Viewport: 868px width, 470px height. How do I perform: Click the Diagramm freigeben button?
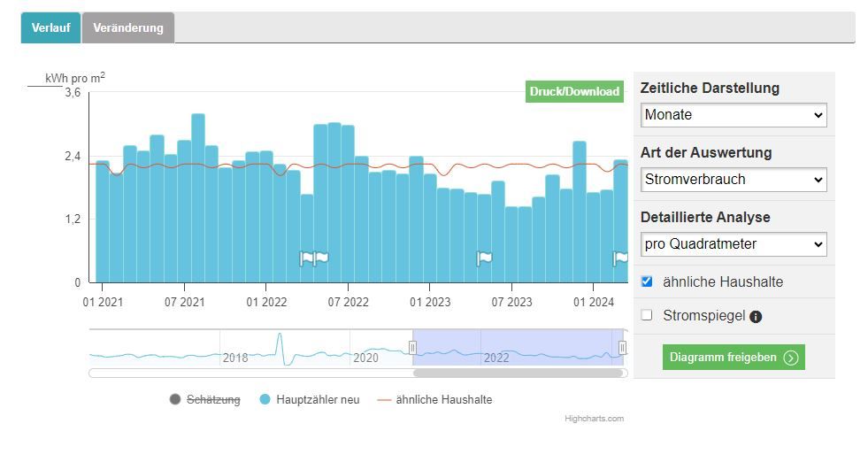click(x=734, y=357)
